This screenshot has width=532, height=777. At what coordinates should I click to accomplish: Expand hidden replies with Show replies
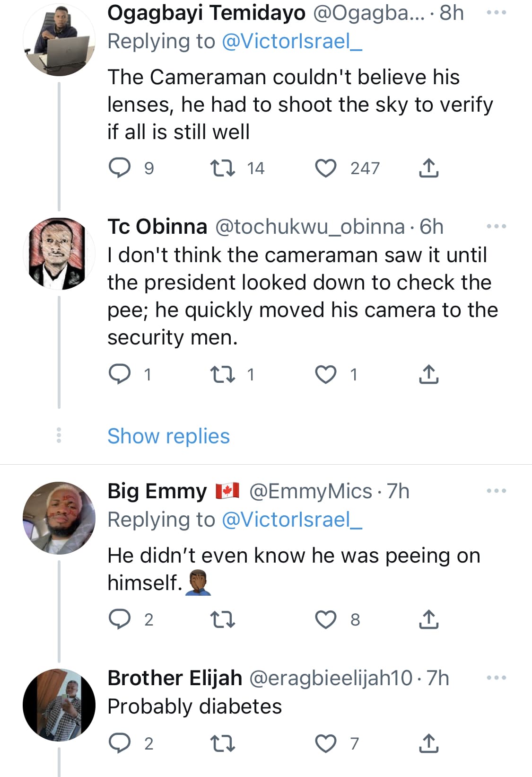click(168, 436)
